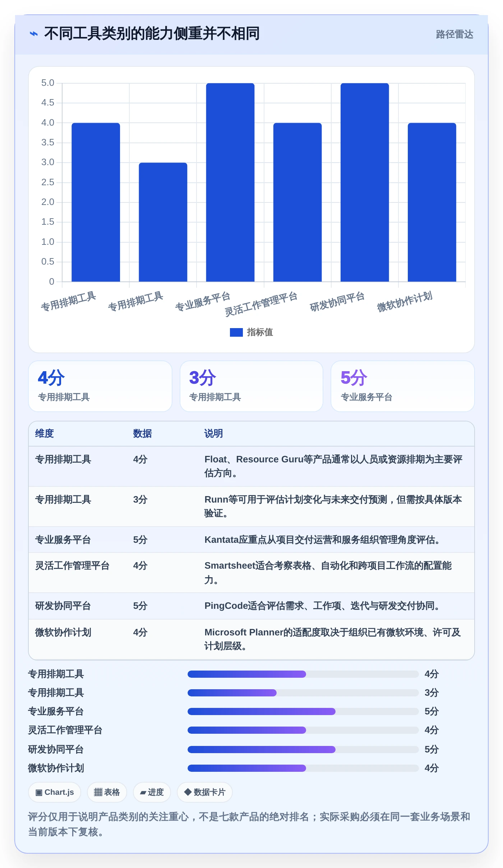Click the 3分 value in the table
This screenshot has height=868, width=503.
pos(140,500)
